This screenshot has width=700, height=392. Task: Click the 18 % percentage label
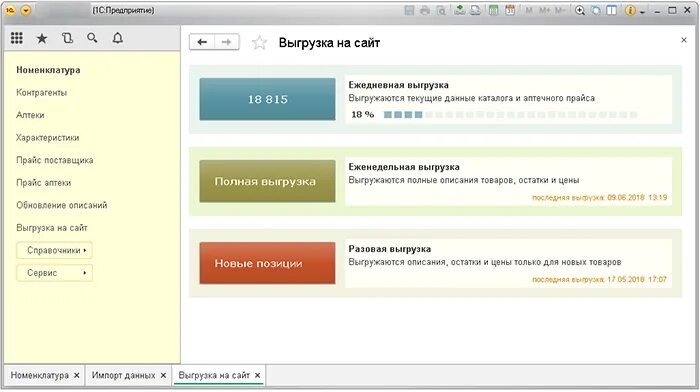(362, 115)
